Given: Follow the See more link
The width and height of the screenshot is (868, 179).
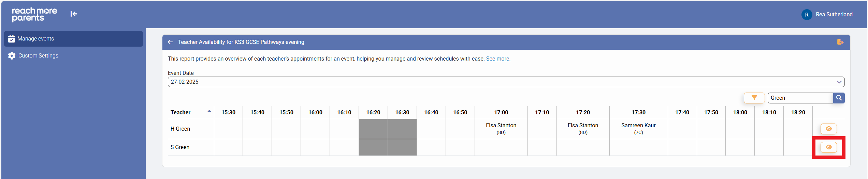Looking at the screenshot, I should (x=498, y=59).
